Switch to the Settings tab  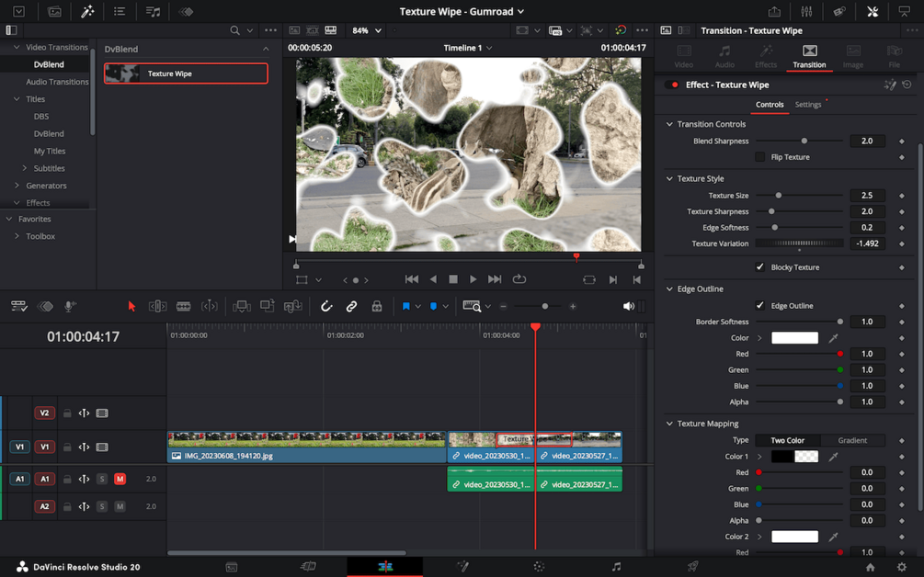click(x=808, y=105)
